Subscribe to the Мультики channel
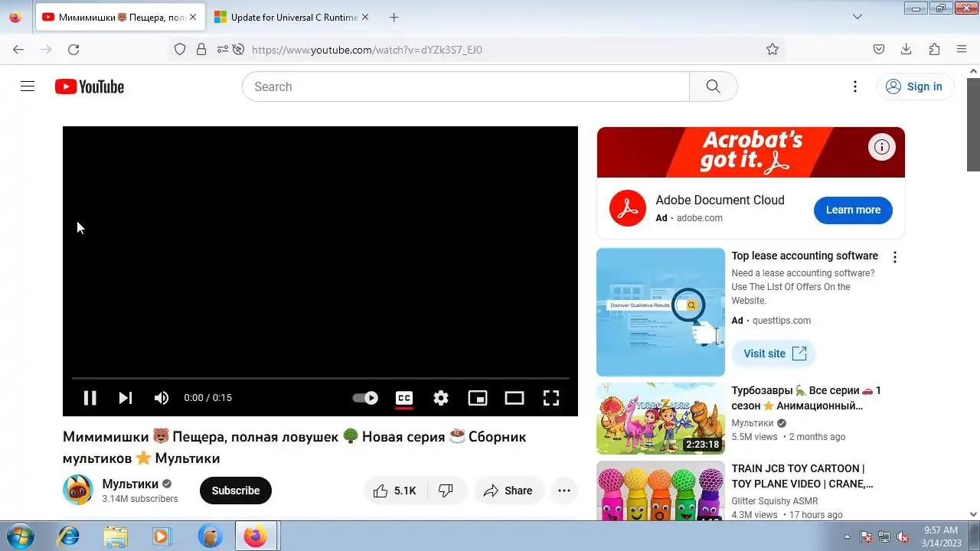The height and width of the screenshot is (551, 980). pos(236,491)
